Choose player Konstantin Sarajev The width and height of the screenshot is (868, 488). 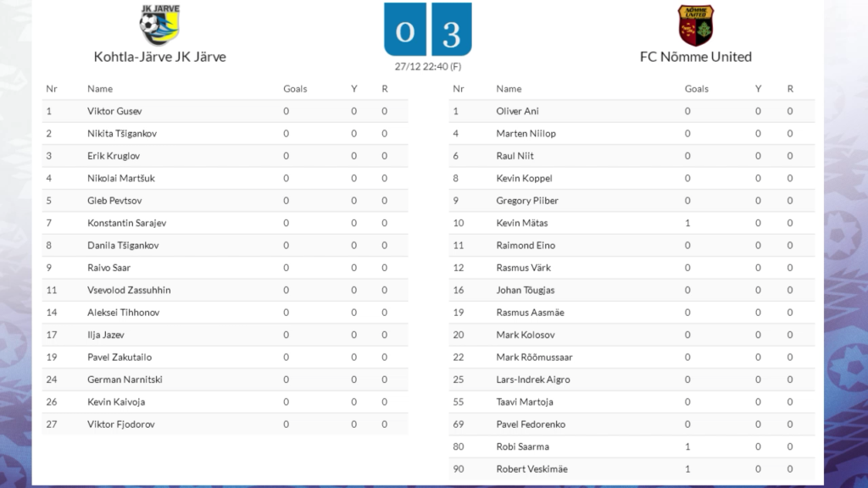click(127, 223)
